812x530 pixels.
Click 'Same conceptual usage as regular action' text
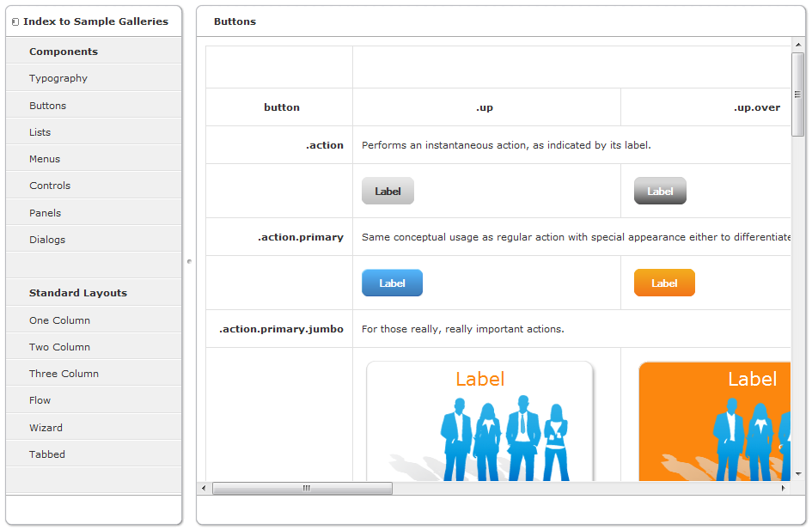tap(576, 236)
